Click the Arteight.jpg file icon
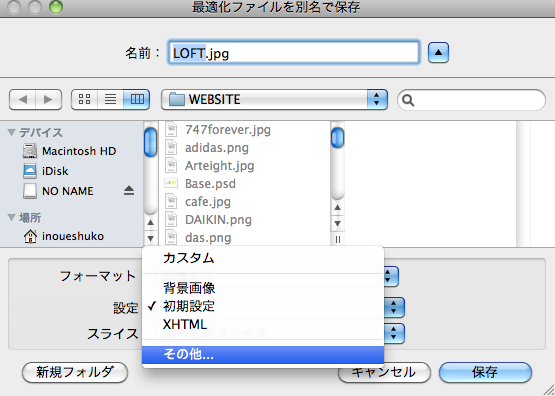Screen dimensions: 555x396 tap(171, 165)
